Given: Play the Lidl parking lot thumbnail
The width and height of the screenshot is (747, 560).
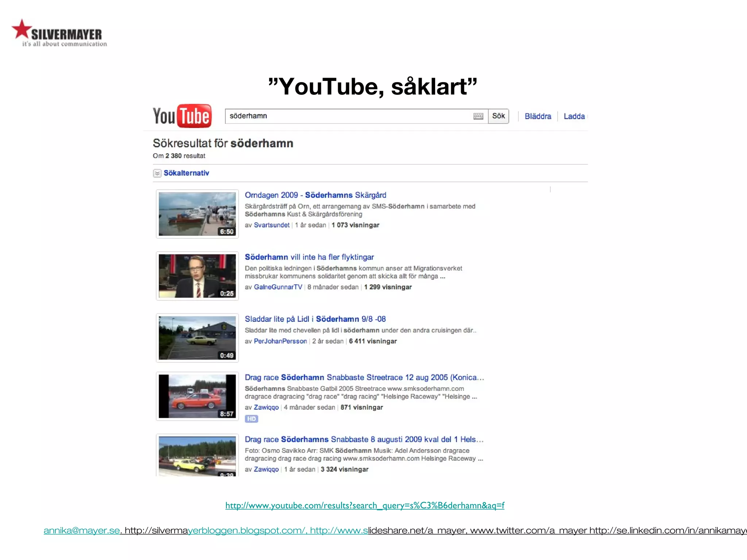Looking at the screenshot, I should tap(197, 338).
